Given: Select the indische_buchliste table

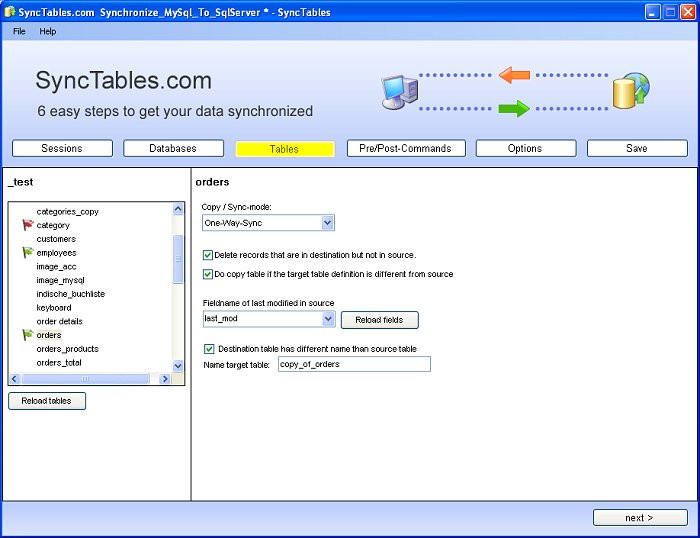Looking at the screenshot, I should click(71, 294).
